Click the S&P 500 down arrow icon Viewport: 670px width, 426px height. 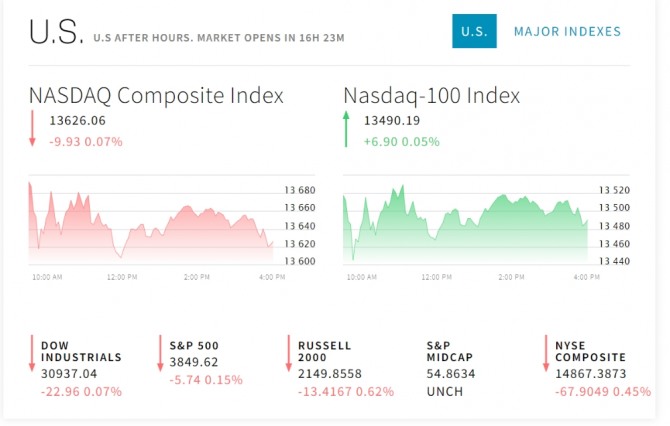point(160,353)
